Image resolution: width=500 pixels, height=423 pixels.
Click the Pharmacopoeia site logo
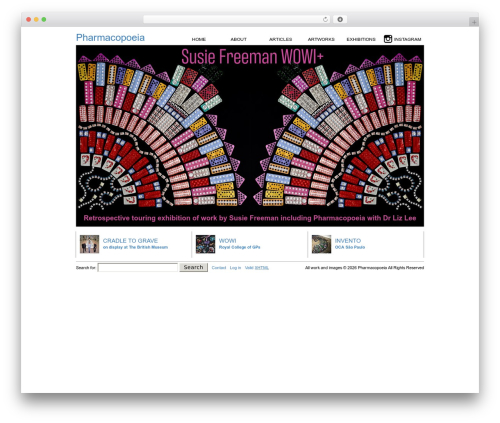(x=110, y=38)
